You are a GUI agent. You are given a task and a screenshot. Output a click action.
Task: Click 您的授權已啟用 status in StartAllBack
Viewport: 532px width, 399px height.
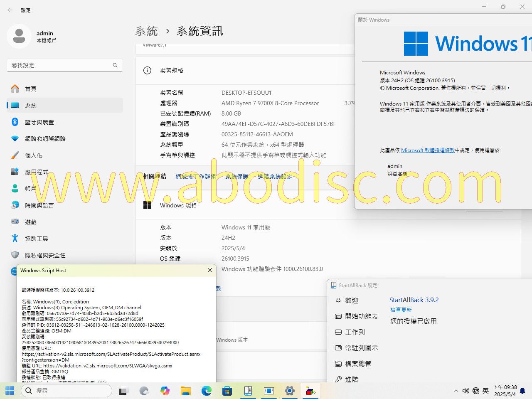(414, 321)
